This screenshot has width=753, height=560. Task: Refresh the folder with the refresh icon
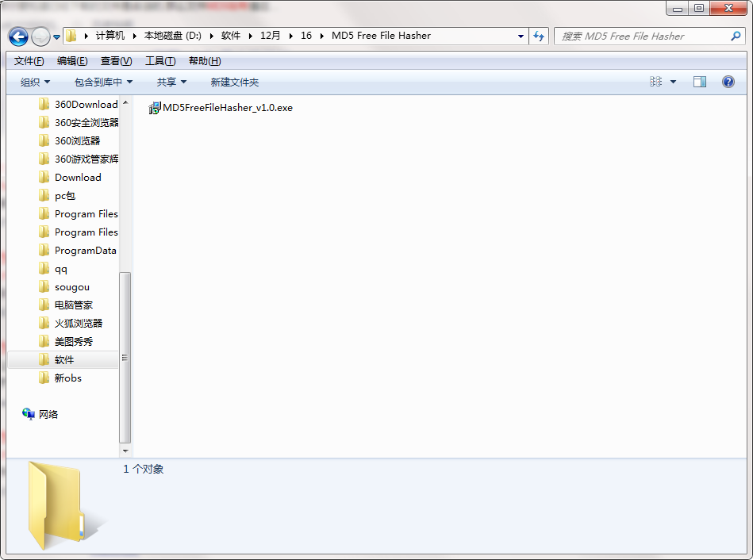[539, 36]
